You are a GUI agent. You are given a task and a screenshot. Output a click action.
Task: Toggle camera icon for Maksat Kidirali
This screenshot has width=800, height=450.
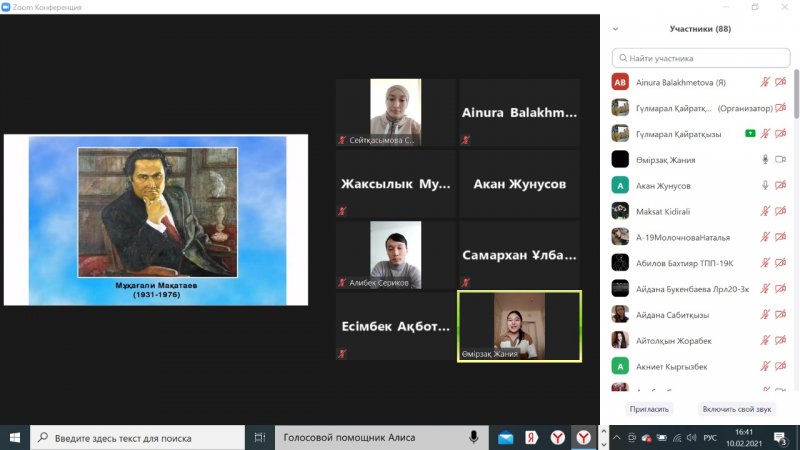[x=781, y=211]
